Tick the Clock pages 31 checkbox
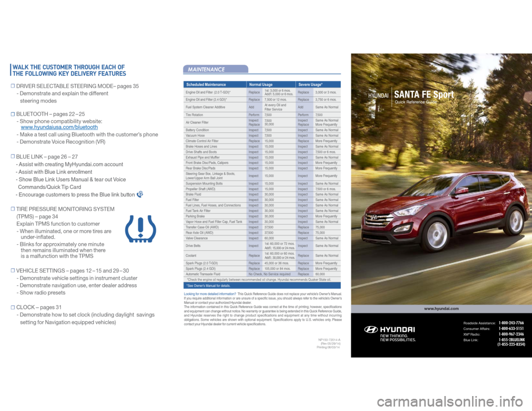Viewport: 532px width, 411px height. [x=13, y=307]
